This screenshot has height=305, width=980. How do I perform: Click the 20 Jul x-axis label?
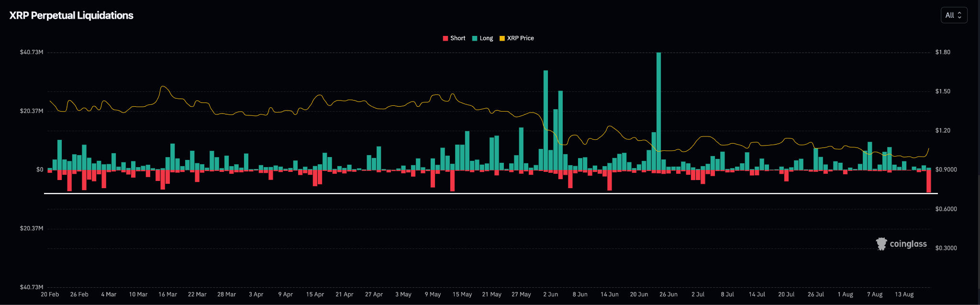coord(787,294)
